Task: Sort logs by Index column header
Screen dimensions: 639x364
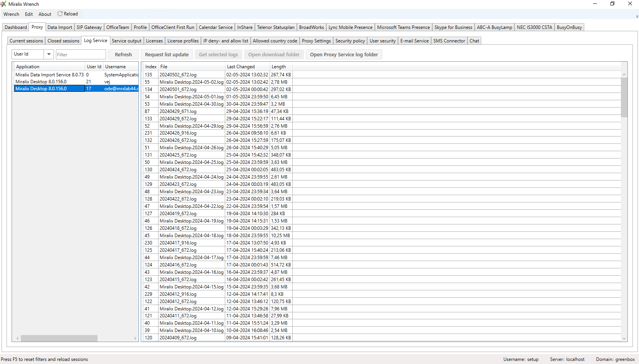Action: pyautogui.click(x=151, y=67)
